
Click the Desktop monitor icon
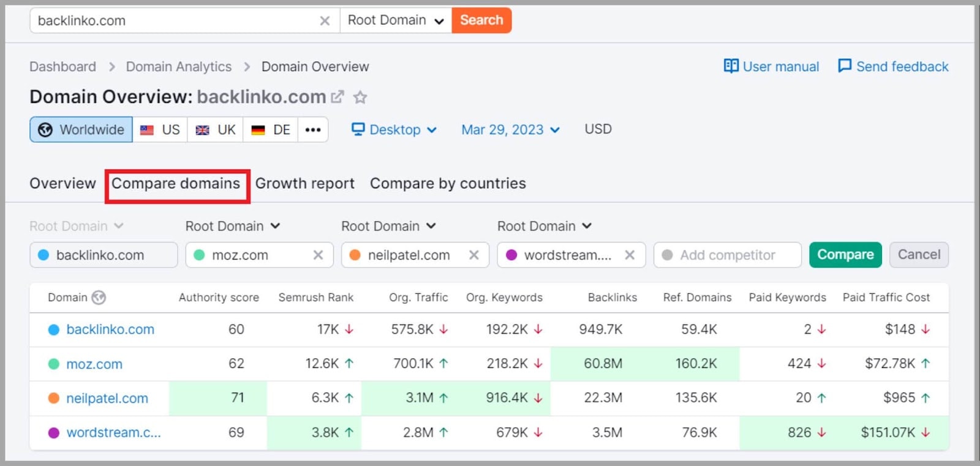(x=358, y=129)
